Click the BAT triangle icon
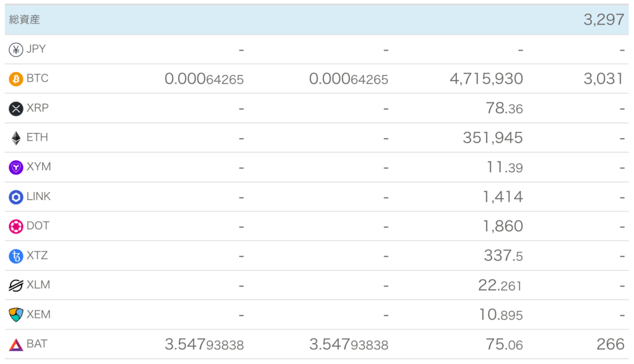634x364 pixels. click(x=15, y=345)
